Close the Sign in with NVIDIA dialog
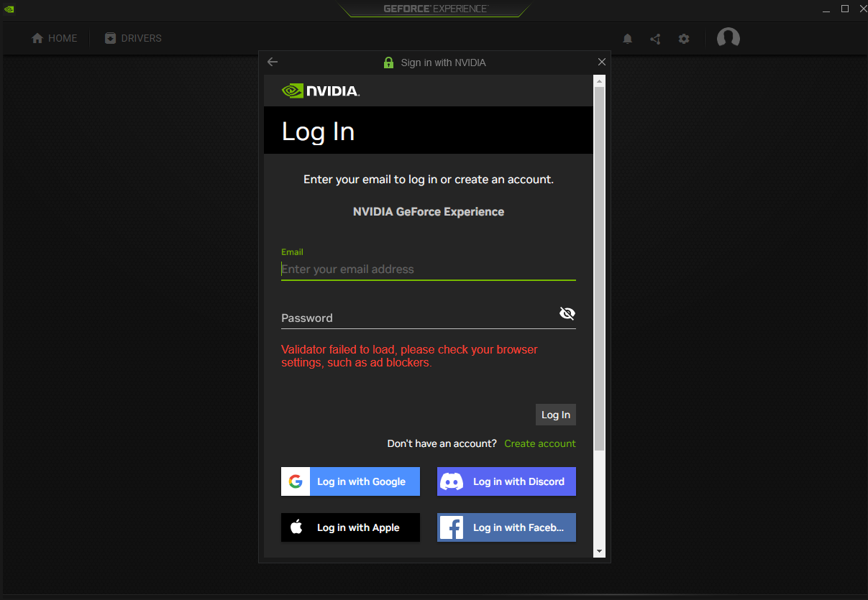 (x=602, y=62)
